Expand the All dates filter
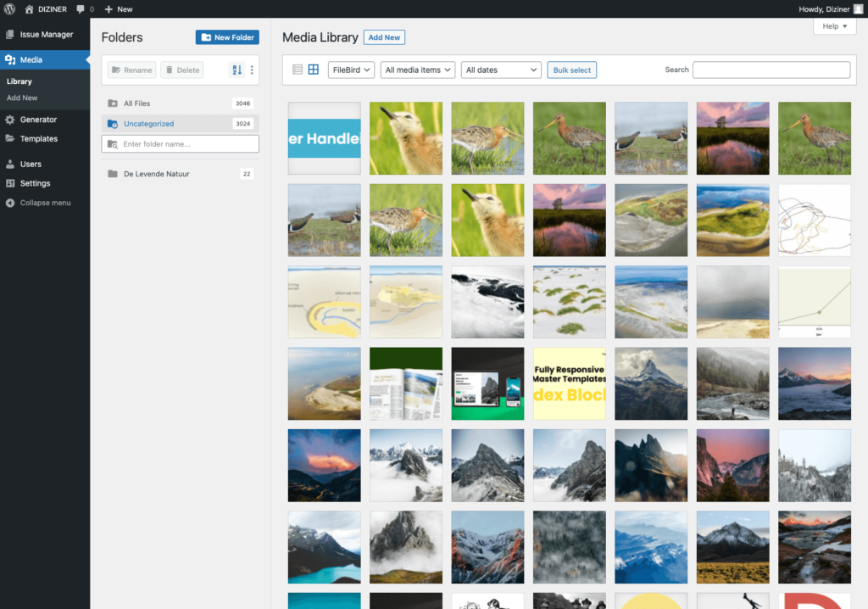Viewport: 868px width, 609px height. (501, 70)
